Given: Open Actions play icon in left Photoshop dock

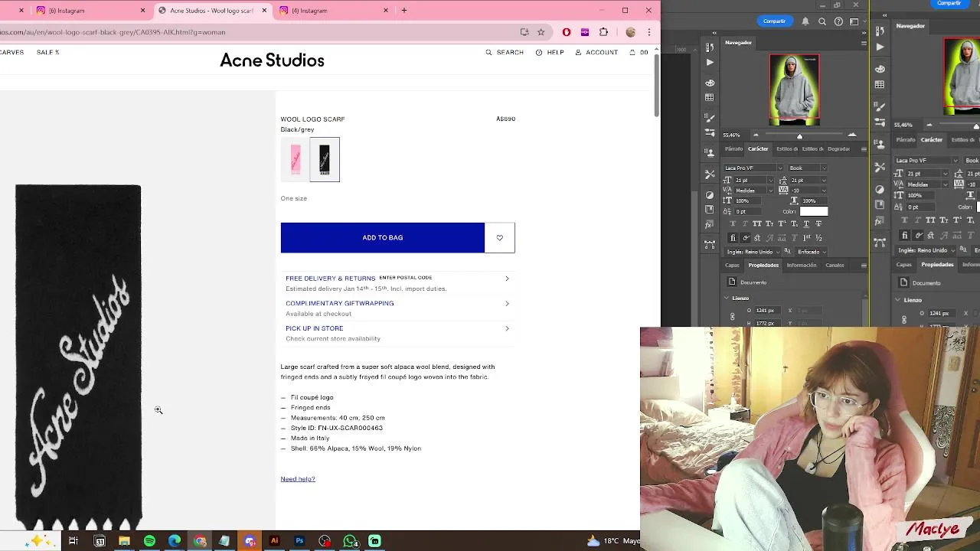Looking at the screenshot, I should 710,63.
